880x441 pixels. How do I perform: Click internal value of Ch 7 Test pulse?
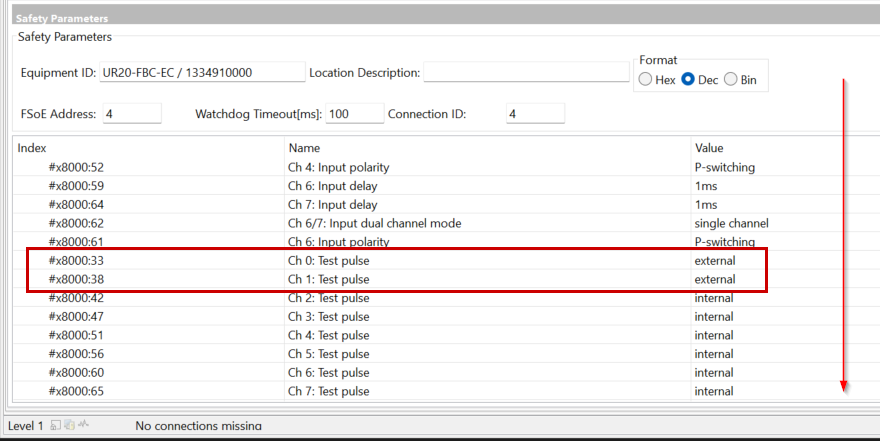coord(714,391)
